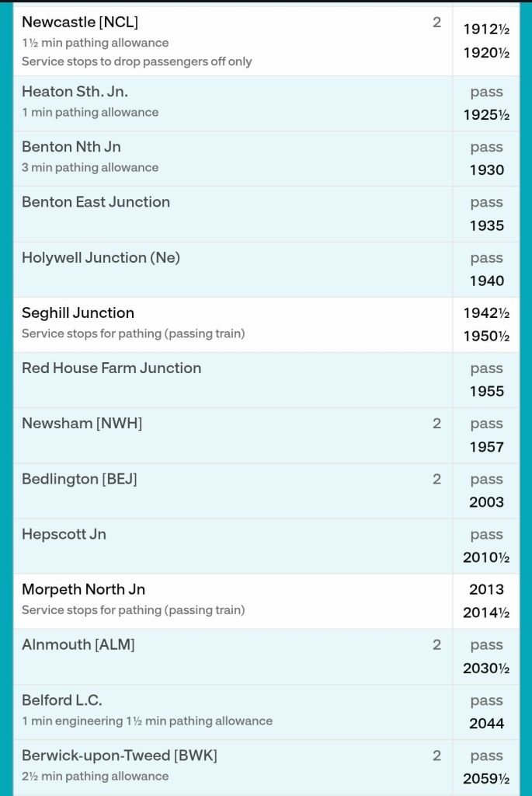Screen dimensions: 532x796
Task: Click Newcastle's 1920½ departure time
Action: tap(486, 54)
